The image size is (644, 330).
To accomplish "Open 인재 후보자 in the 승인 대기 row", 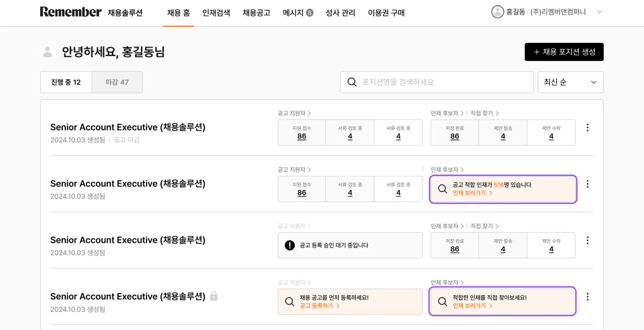I will pyautogui.click(x=447, y=226).
